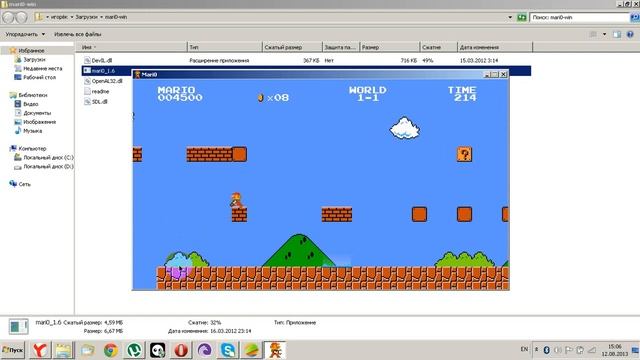Click the EN language indicator
This screenshot has height=360, width=640.
[x=524, y=349]
